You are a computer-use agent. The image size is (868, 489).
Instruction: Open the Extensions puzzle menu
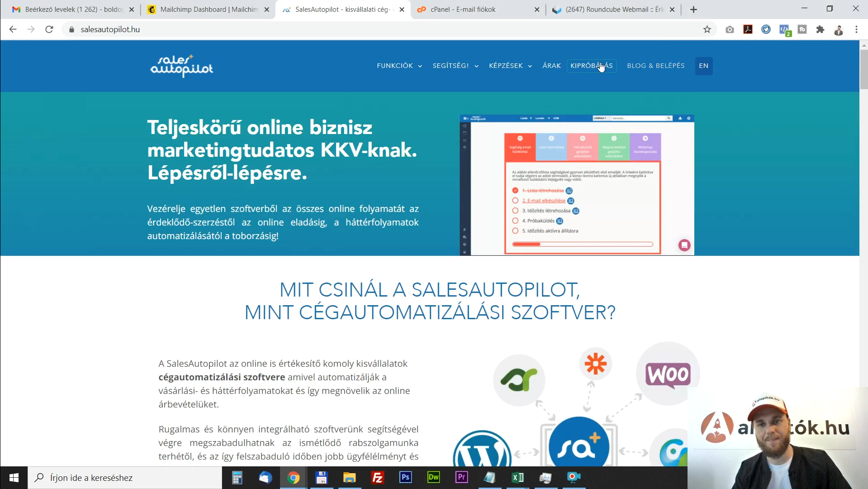coord(820,29)
